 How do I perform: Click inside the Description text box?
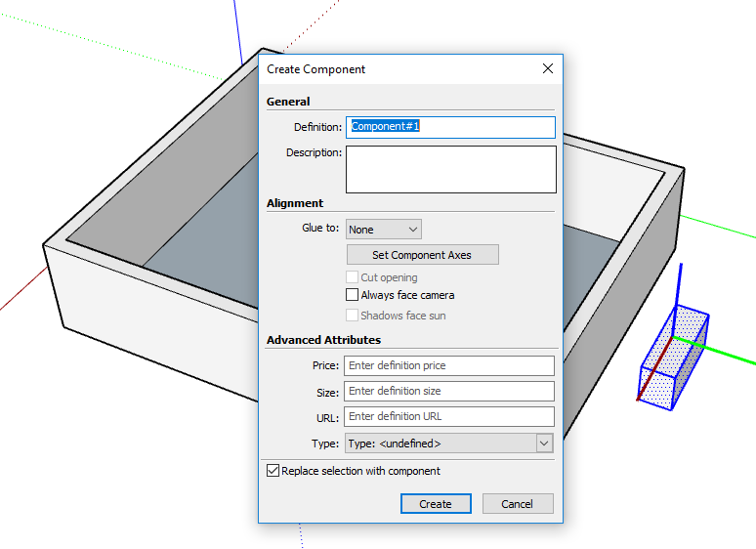tap(451, 169)
